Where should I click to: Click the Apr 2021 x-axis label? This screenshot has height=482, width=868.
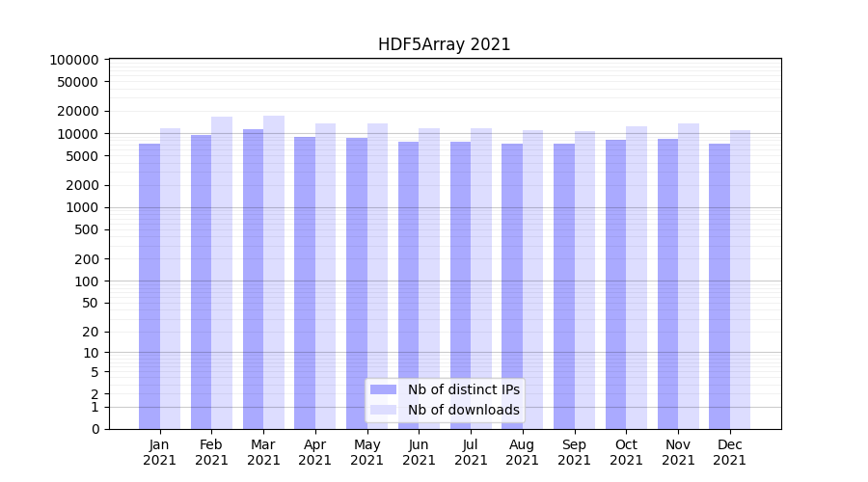pos(315,453)
